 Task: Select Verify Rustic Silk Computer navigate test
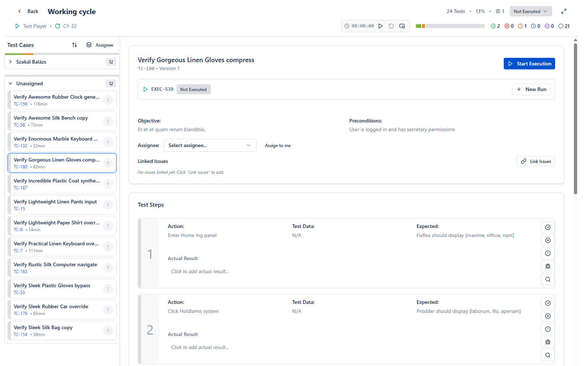55,268
